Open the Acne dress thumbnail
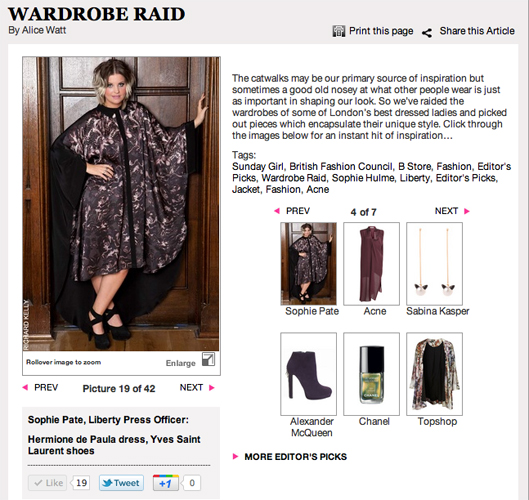 click(371, 263)
